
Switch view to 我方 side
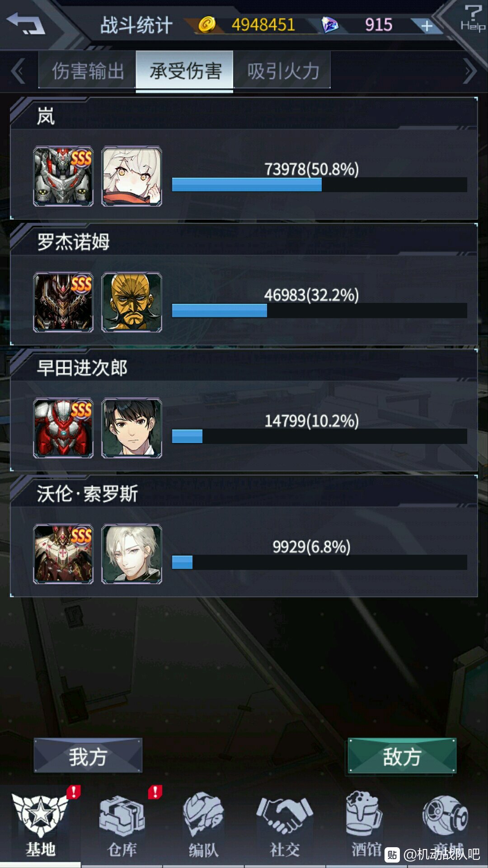point(88,755)
